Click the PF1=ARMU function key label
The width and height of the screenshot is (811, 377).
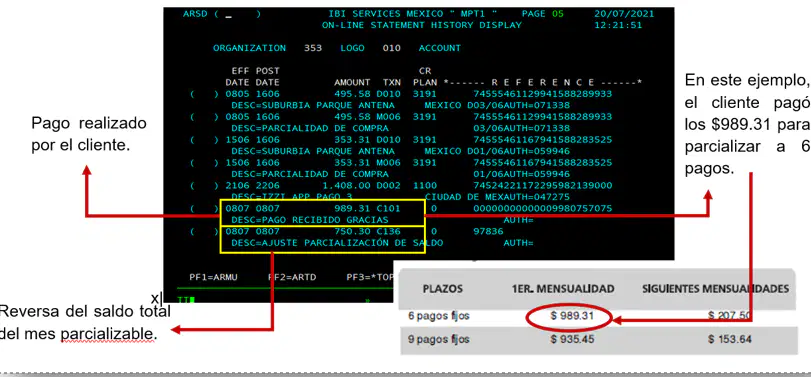pos(213,277)
